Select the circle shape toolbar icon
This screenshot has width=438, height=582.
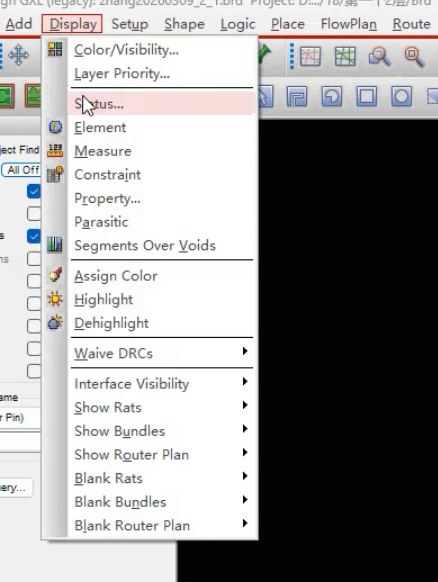[401, 96]
